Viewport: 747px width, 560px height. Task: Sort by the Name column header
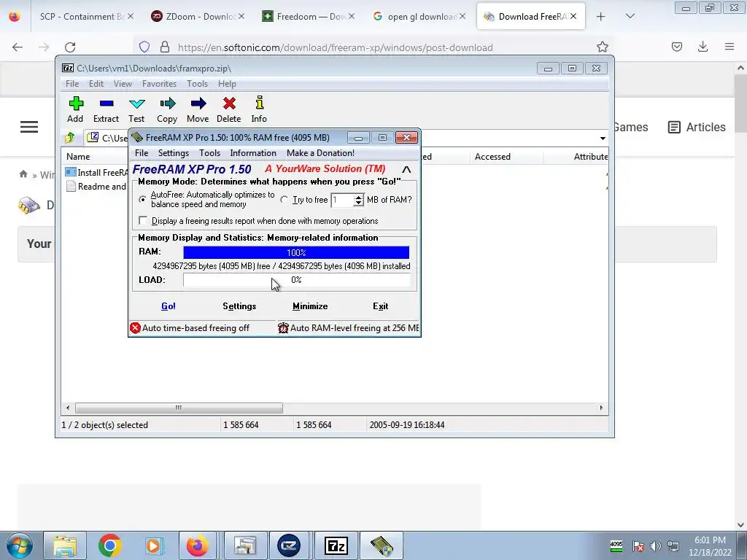[x=78, y=157]
